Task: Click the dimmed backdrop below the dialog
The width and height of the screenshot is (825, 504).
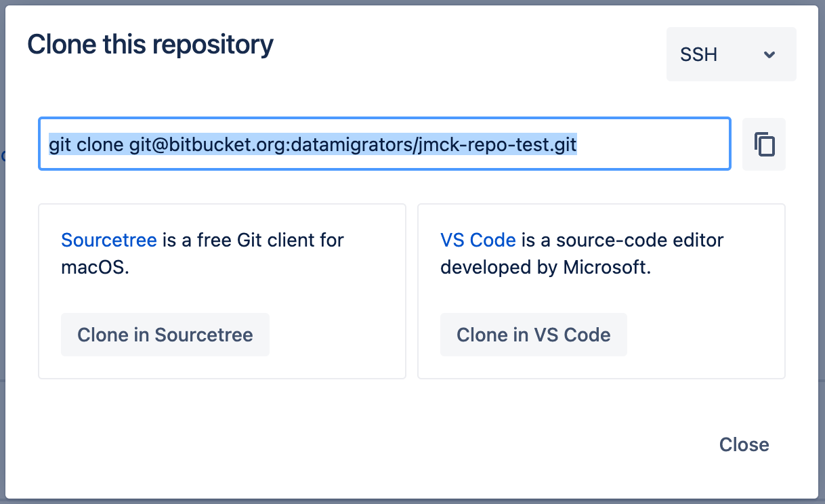Action: tap(406, 501)
